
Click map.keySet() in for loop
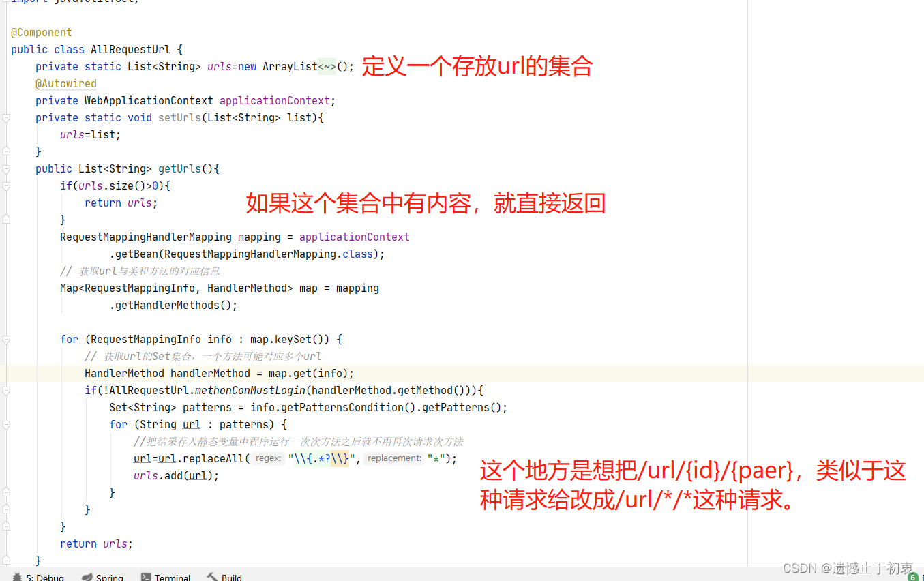coord(290,340)
